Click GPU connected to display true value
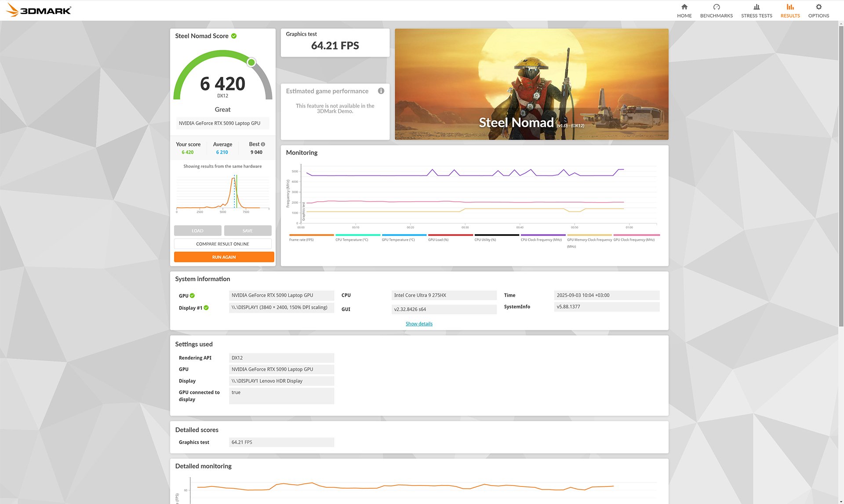 (x=281, y=396)
